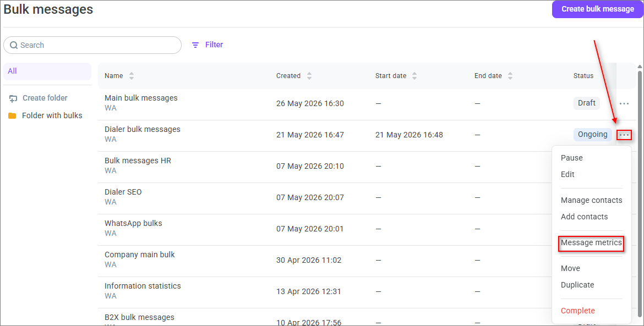
Task: Click the Dialer bulk messages row name
Action: click(x=142, y=129)
